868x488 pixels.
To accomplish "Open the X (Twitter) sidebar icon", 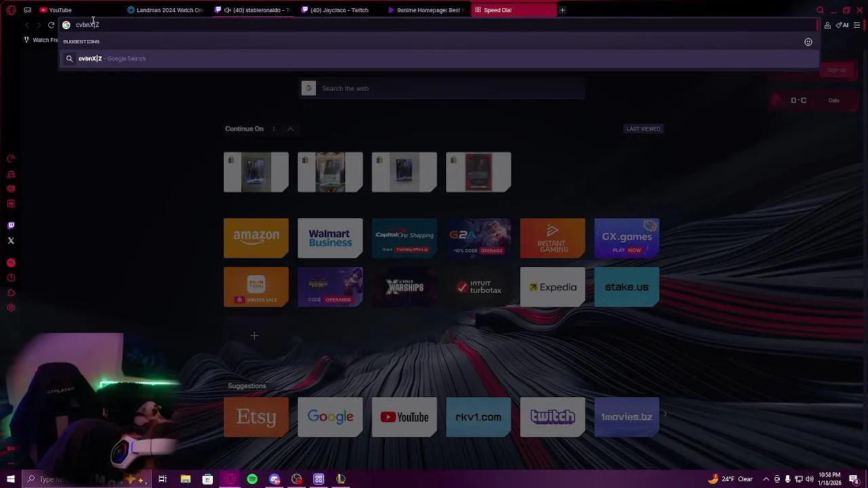I will [x=11, y=241].
